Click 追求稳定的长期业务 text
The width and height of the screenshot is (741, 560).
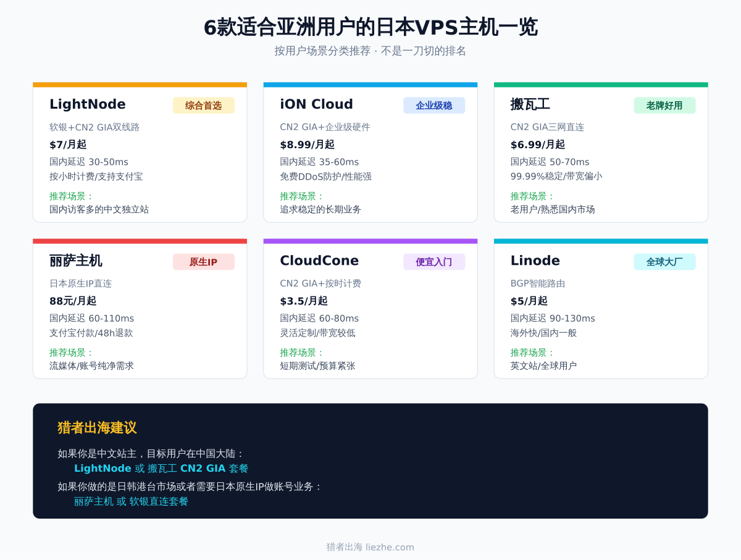click(320, 209)
